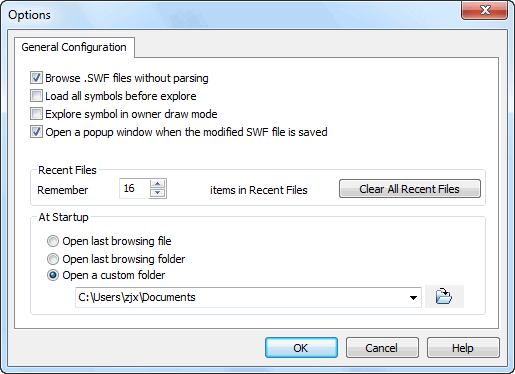
Task: Click the browse folder icon button
Action: pos(444,296)
